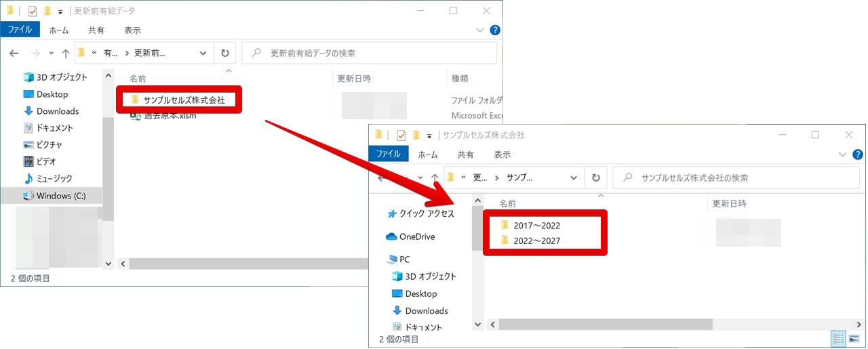
Task: Refresh the サンプルセルズ株式会社 folder view
Action: 595,178
